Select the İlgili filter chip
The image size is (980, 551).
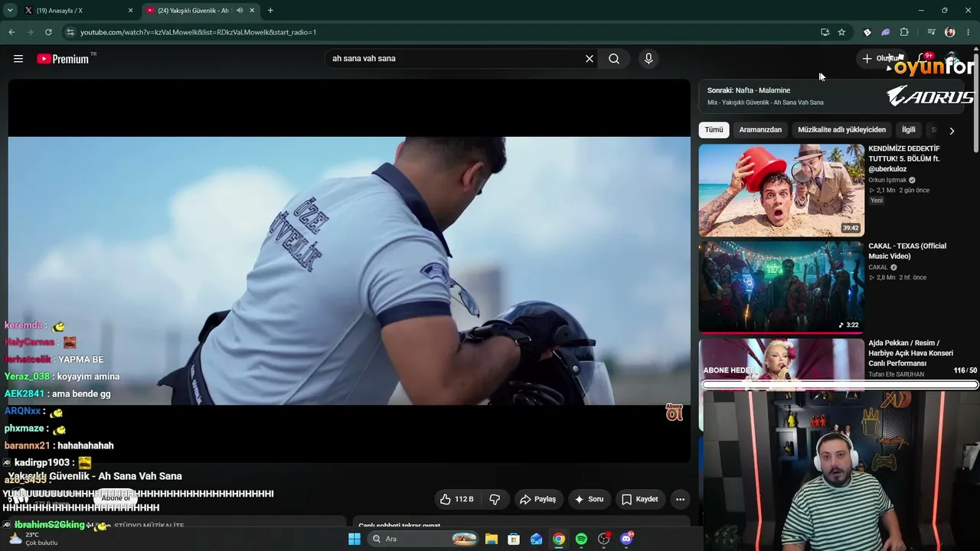pos(908,130)
